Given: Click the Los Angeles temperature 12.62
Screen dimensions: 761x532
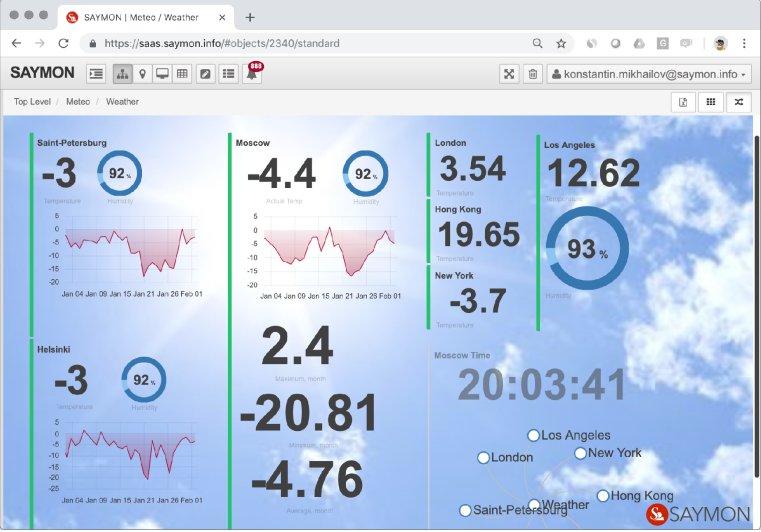Looking at the screenshot, I should [x=594, y=173].
